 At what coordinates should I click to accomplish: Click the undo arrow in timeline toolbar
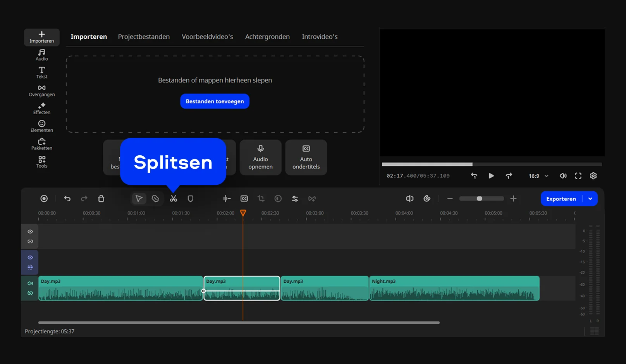[67, 199]
